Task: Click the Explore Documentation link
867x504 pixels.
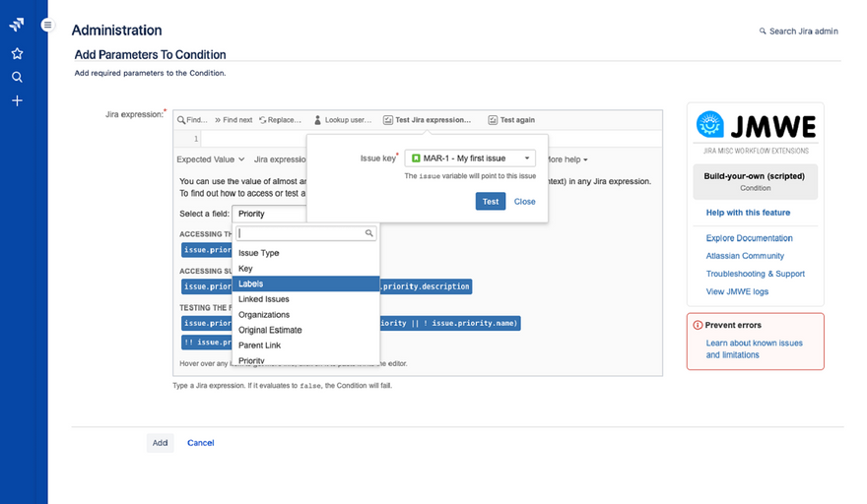Action: click(749, 238)
